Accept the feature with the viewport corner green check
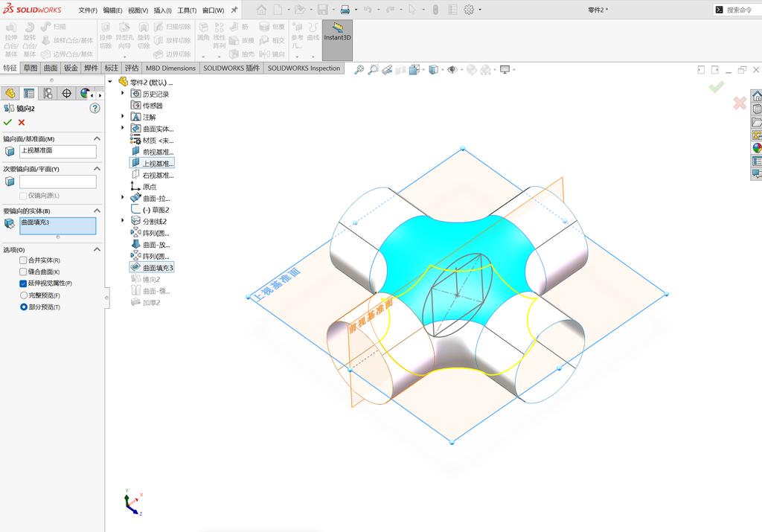 (x=717, y=86)
